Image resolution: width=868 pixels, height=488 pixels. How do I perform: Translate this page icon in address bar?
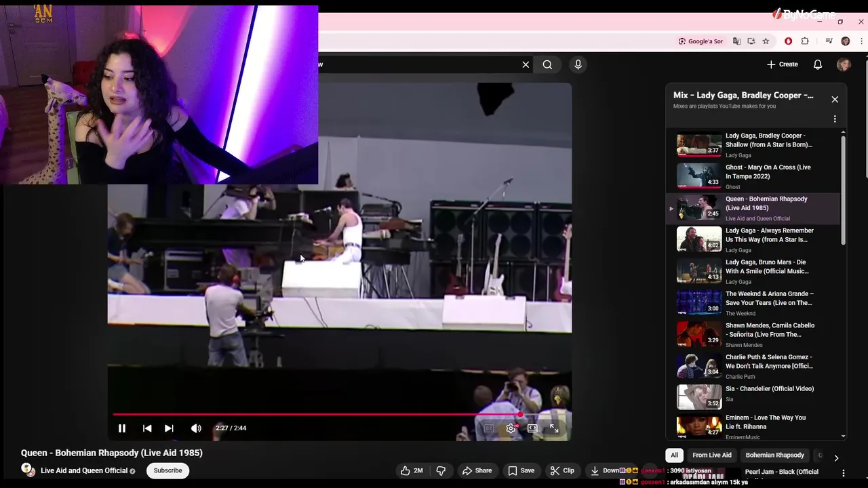point(736,41)
